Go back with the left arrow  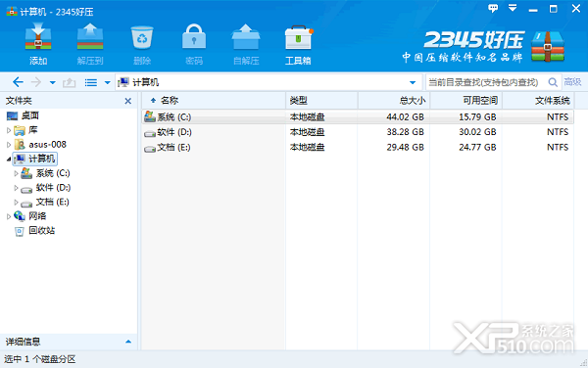point(18,82)
